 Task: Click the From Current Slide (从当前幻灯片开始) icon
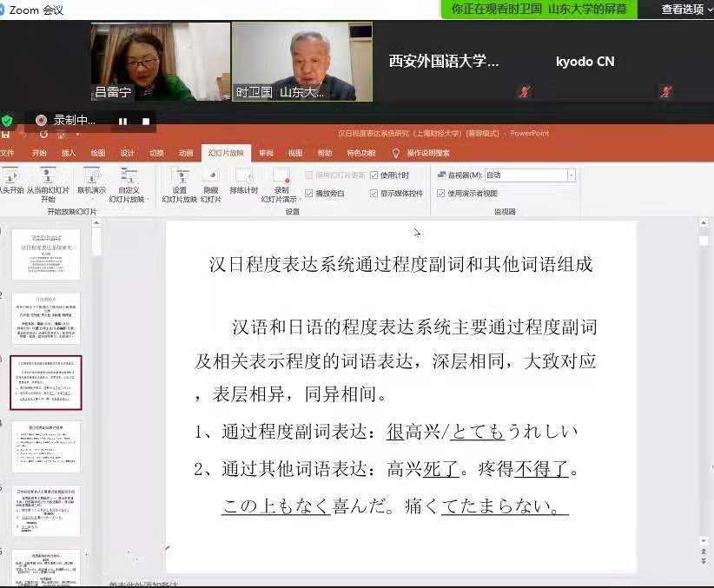[x=48, y=177]
